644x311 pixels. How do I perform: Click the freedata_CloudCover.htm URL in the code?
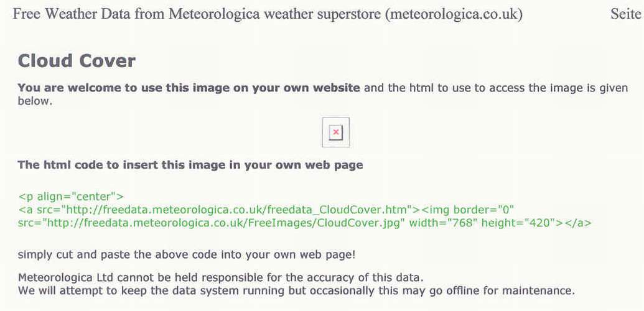(x=230, y=210)
